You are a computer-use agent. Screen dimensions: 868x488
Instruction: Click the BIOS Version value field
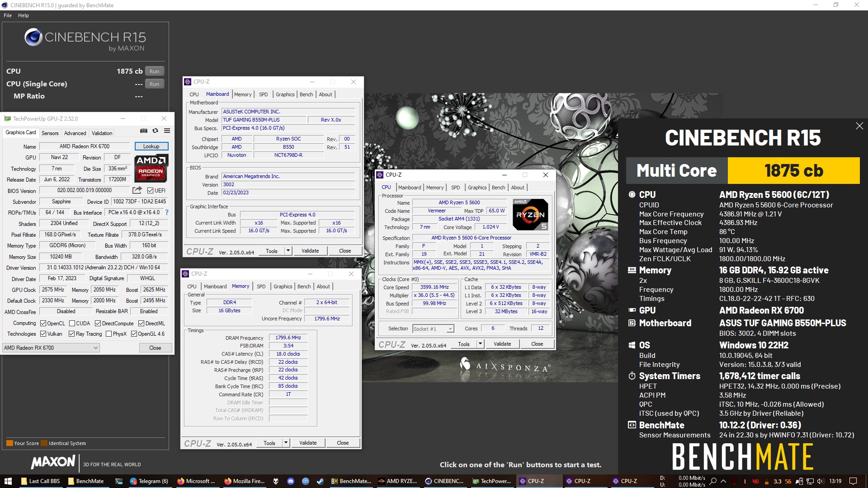pos(85,190)
